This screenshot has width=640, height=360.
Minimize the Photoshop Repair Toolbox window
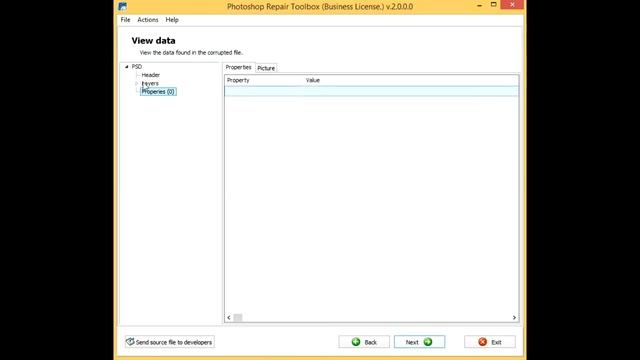click(x=480, y=5)
